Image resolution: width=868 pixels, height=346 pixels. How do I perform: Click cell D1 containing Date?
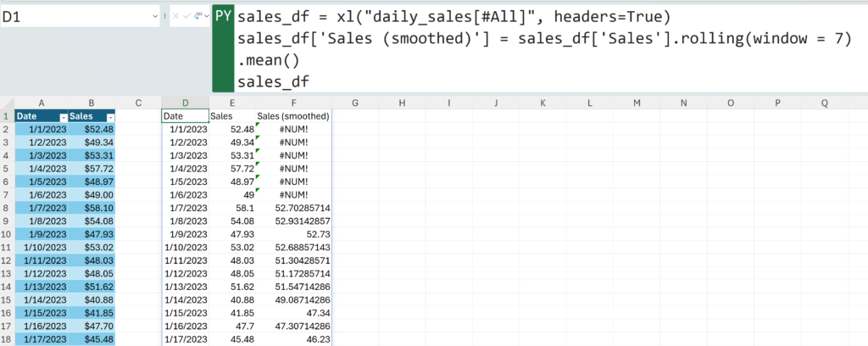(x=186, y=116)
